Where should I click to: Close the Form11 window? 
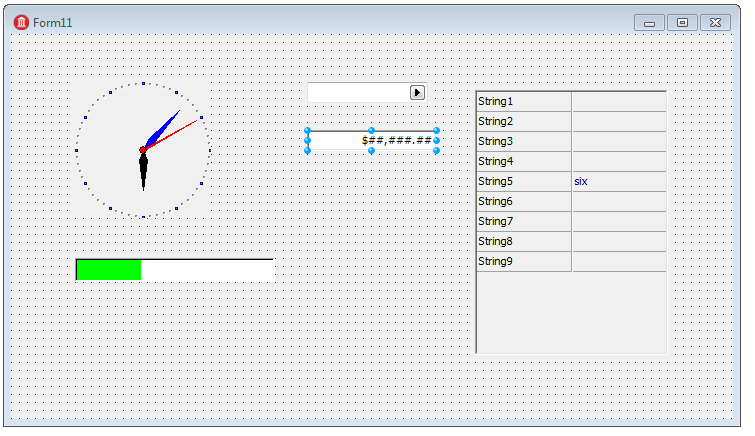coord(716,23)
